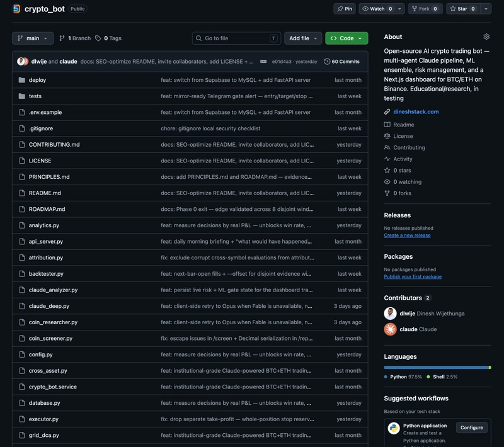Open the tests folder icon

pyautogui.click(x=22, y=96)
